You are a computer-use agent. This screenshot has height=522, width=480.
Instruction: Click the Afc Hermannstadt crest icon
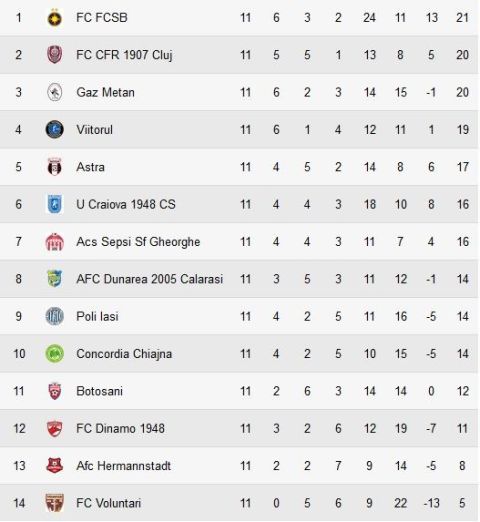(x=54, y=466)
